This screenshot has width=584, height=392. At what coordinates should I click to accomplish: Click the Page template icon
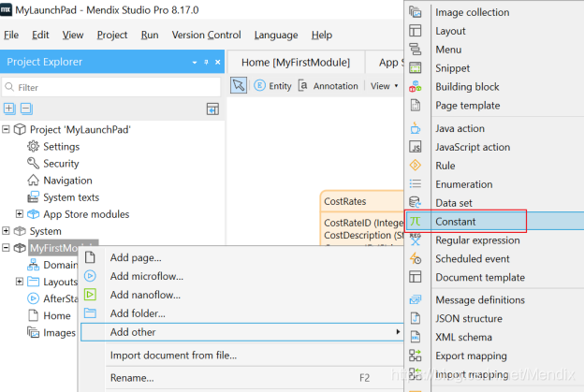click(416, 106)
